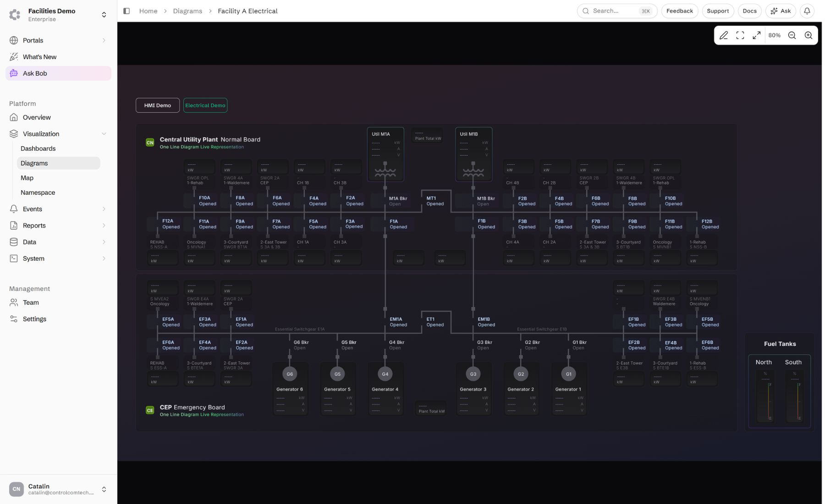825x504 pixels.
Task: Go to Diagrams breadcrumb
Action: point(188,11)
